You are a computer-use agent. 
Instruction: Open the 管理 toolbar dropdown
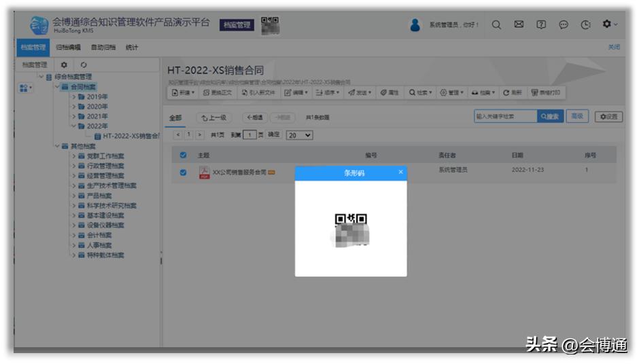click(x=451, y=92)
